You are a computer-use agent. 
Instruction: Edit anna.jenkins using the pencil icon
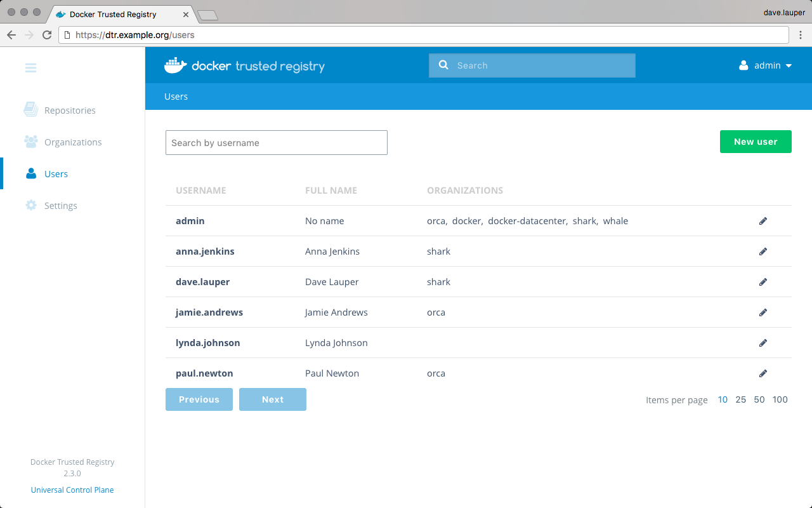click(x=763, y=251)
